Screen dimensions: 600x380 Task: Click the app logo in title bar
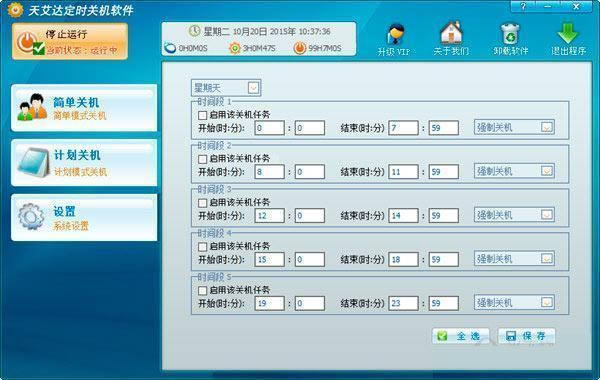[x=15, y=10]
